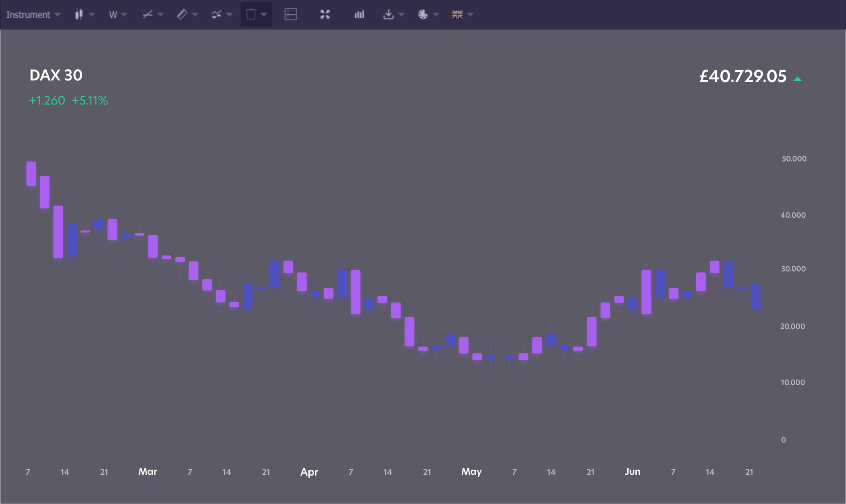Screen dimensions: 846x504
Task: Click the 20.000 price axis label
Action: pos(793,326)
